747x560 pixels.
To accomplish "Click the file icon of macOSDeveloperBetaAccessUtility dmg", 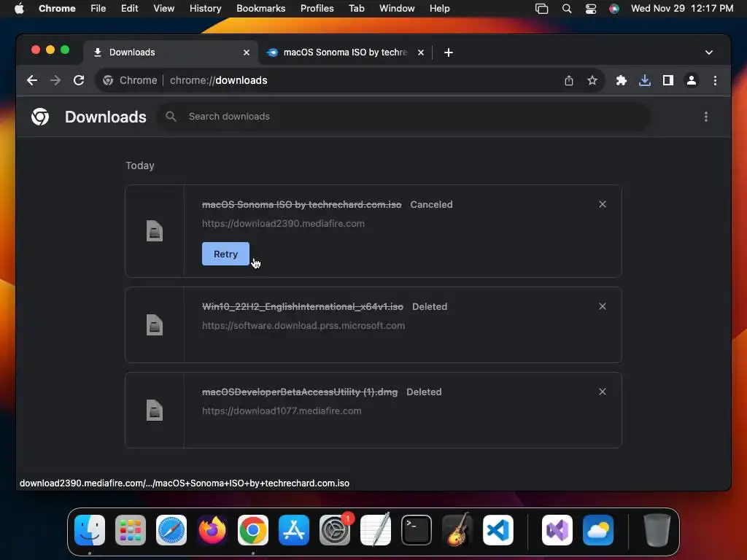I will 155,410.
